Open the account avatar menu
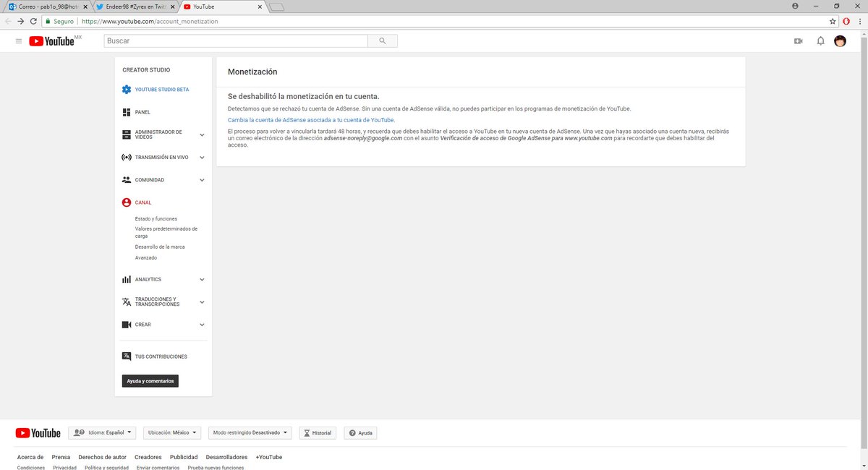868x470 pixels. pos(840,41)
